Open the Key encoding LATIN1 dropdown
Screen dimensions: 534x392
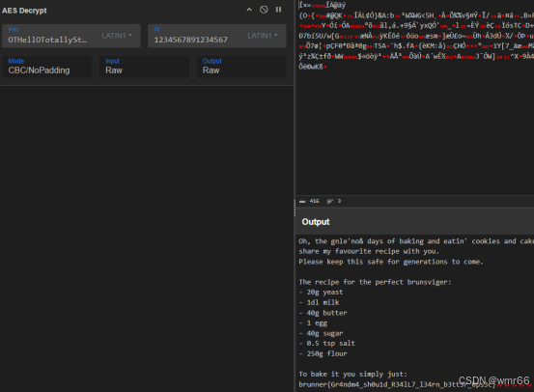tap(117, 36)
